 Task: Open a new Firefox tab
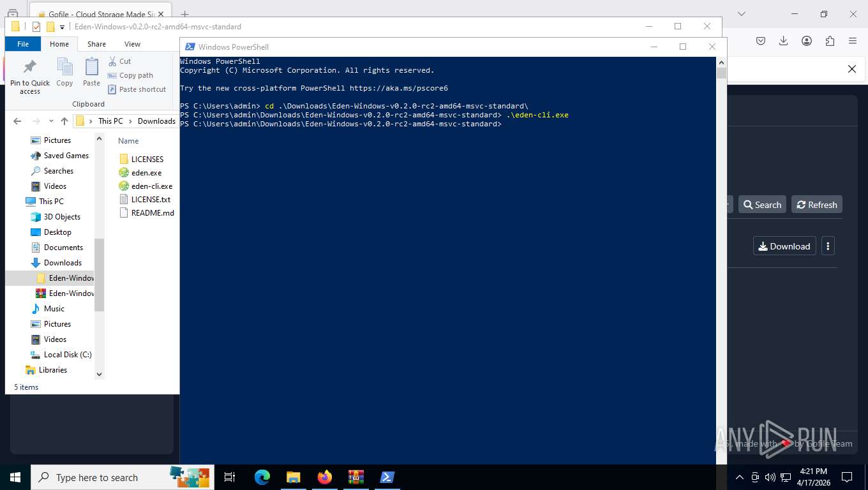pos(184,14)
